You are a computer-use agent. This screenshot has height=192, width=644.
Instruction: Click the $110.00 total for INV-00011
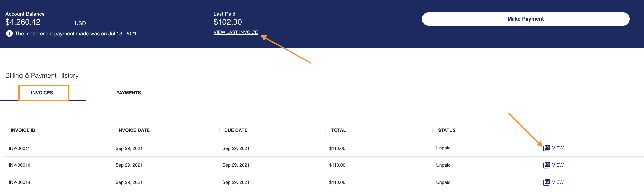[x=337, y=148]
